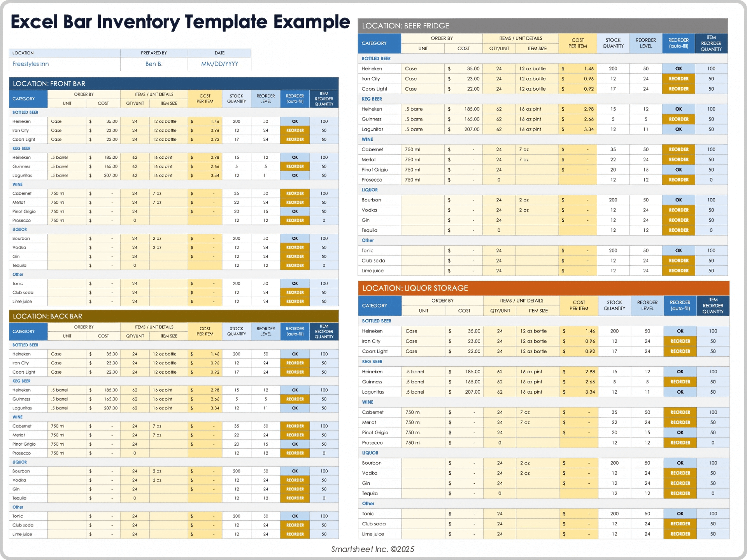The image size is (747, 560).
Task: Click the OK badge for Lagunitas in Back Bar
Action: [295, 408]
